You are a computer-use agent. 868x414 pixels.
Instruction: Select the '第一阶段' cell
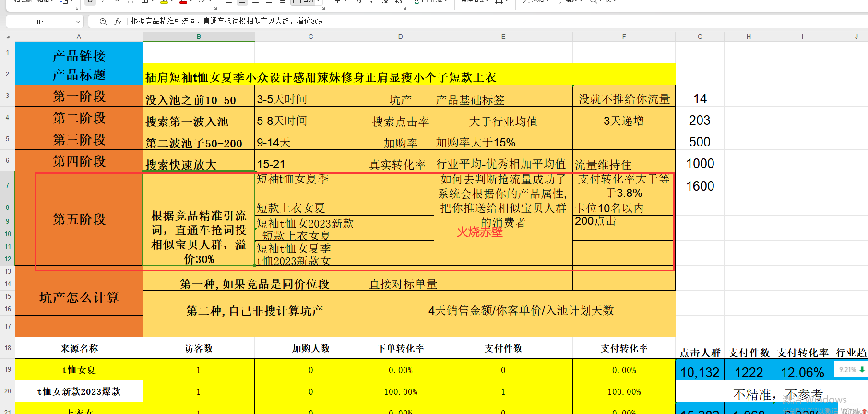coord(79,96)
